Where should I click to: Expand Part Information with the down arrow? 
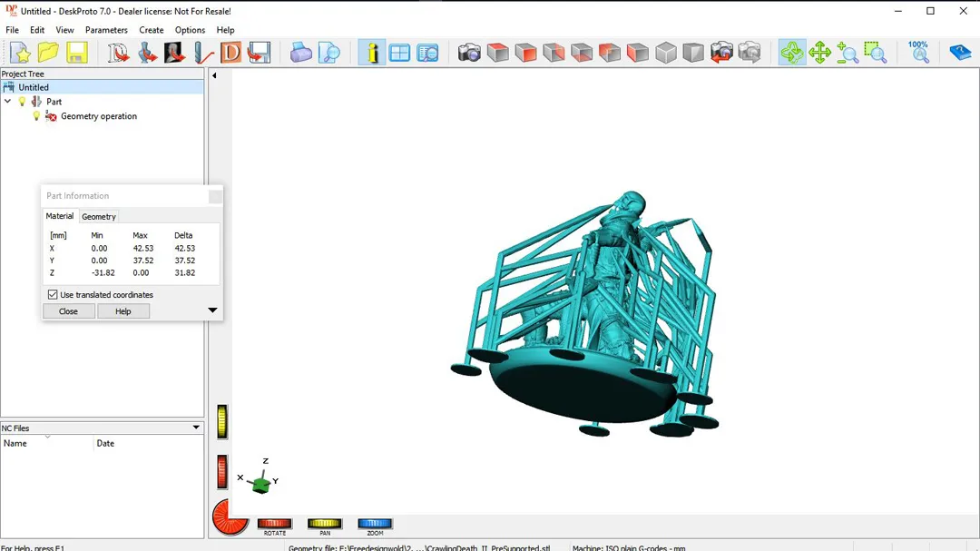[x=212, y=310]
